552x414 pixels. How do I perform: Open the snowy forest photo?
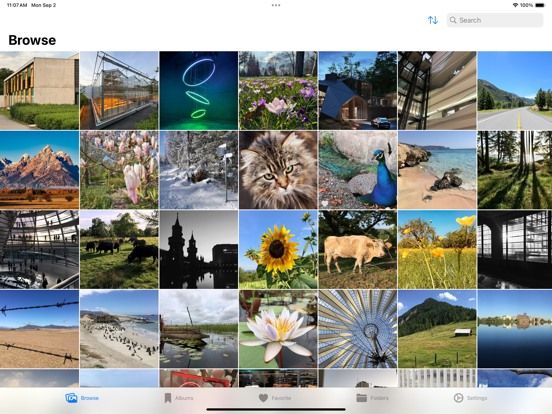(x=199, y=170)
